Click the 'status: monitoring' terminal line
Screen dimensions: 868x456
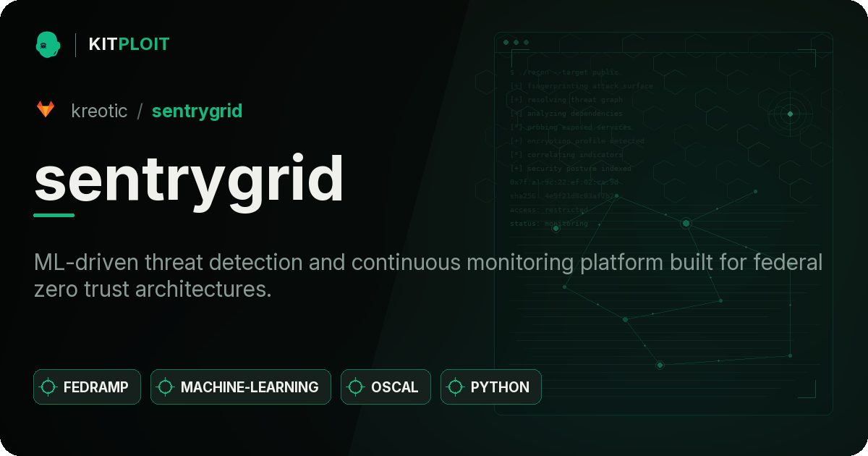(x=549, y=223)
